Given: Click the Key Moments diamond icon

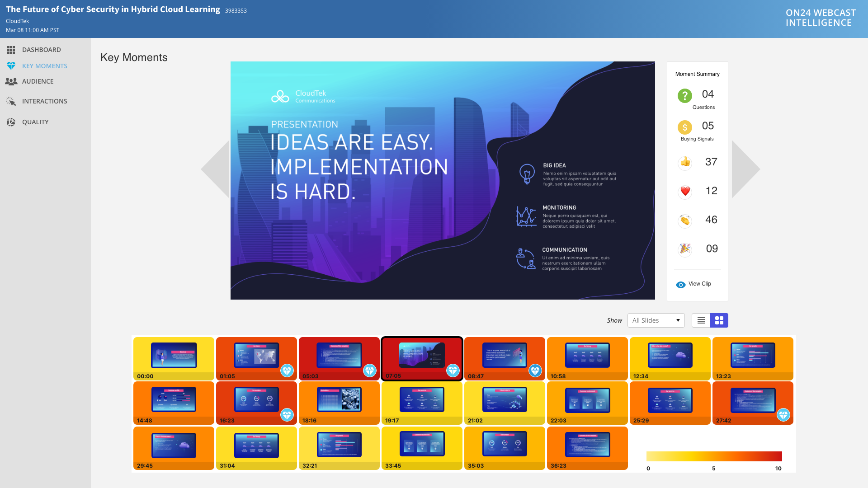Looking at the screenshot, I should [11, 66].
